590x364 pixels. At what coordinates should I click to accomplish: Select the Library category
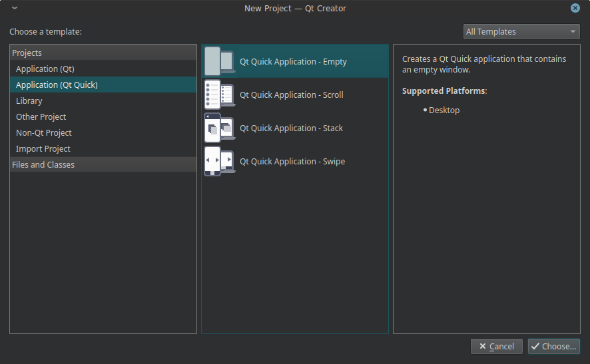(x=103, y=100)
